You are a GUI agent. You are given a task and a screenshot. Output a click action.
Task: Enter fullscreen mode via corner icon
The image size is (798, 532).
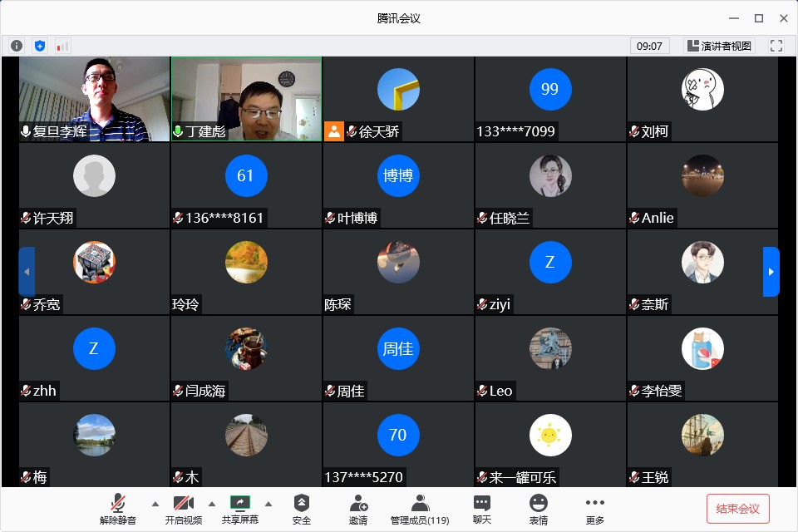tap(776, 46)
